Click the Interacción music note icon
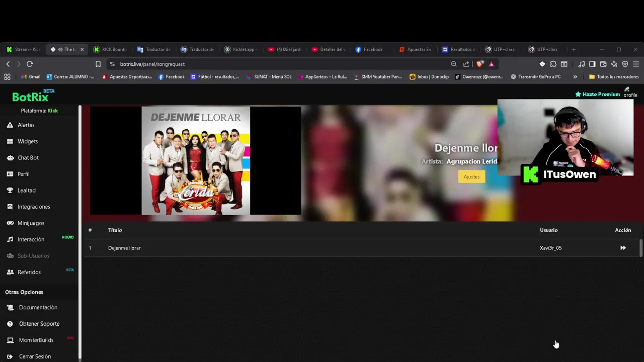 [10, 239]
